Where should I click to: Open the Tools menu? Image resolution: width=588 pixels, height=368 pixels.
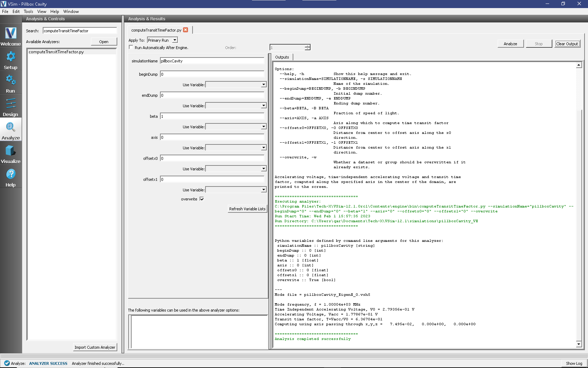pyautogui.click(x=28, y=12)
